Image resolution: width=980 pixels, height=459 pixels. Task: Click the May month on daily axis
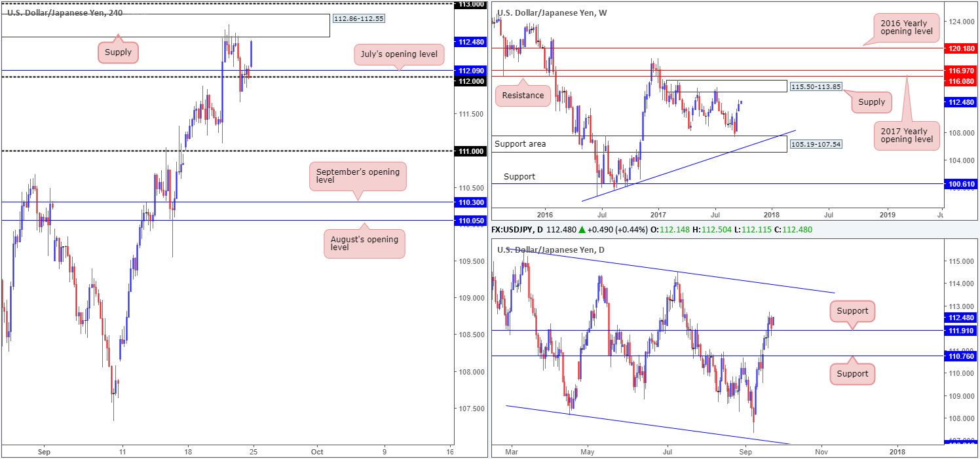(587, 451)
